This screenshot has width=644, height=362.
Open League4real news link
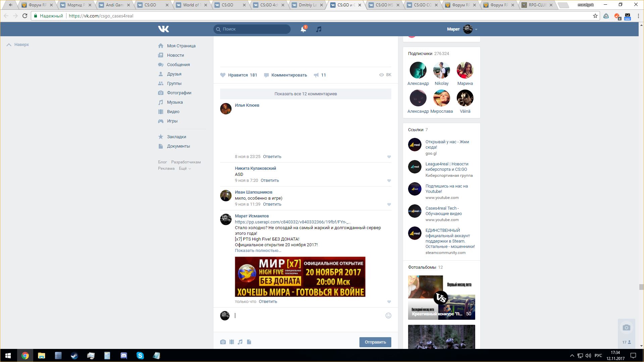447,167
